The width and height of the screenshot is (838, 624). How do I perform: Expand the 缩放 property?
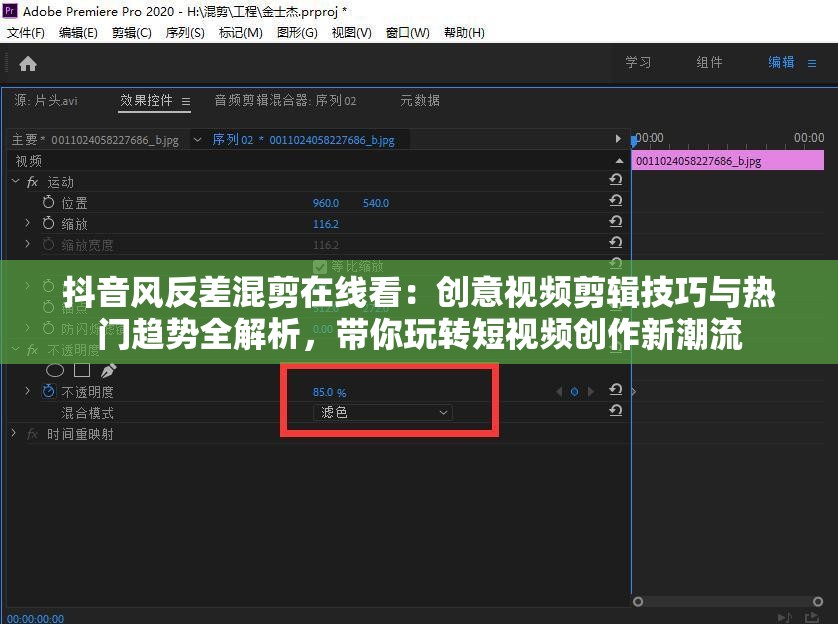pos(26,223)
